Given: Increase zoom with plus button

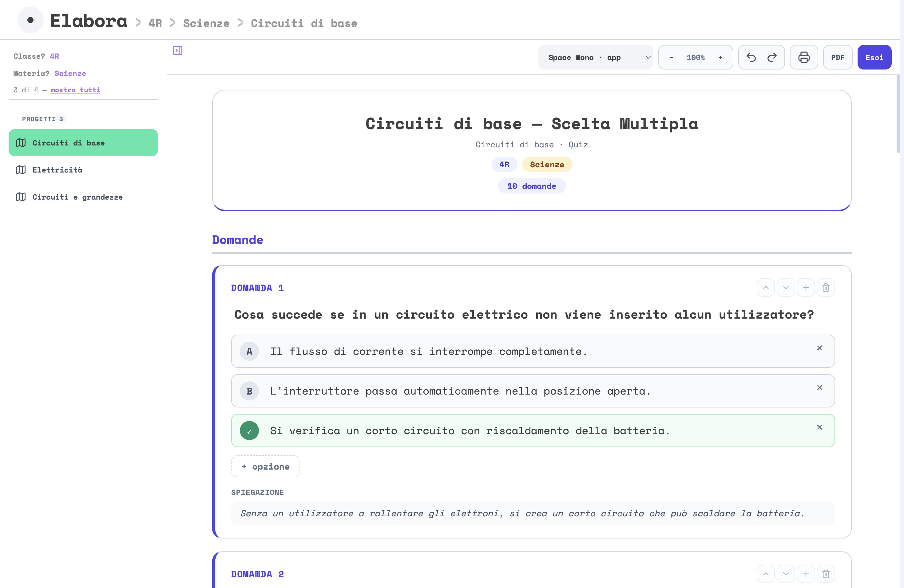Looking at the screenshot, I should click(x=720, y=58).
